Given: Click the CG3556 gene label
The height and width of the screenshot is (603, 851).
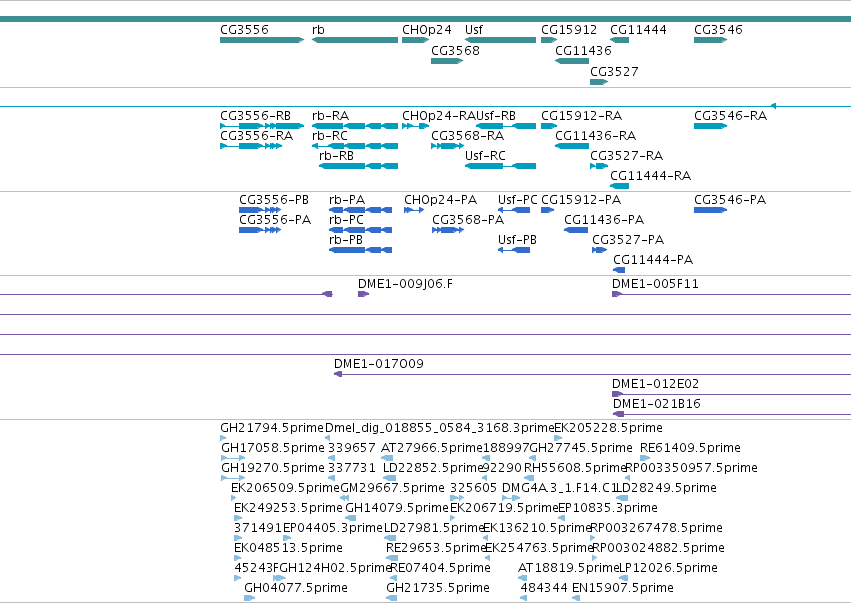Looking at the screenshot, I should [244, 30].
